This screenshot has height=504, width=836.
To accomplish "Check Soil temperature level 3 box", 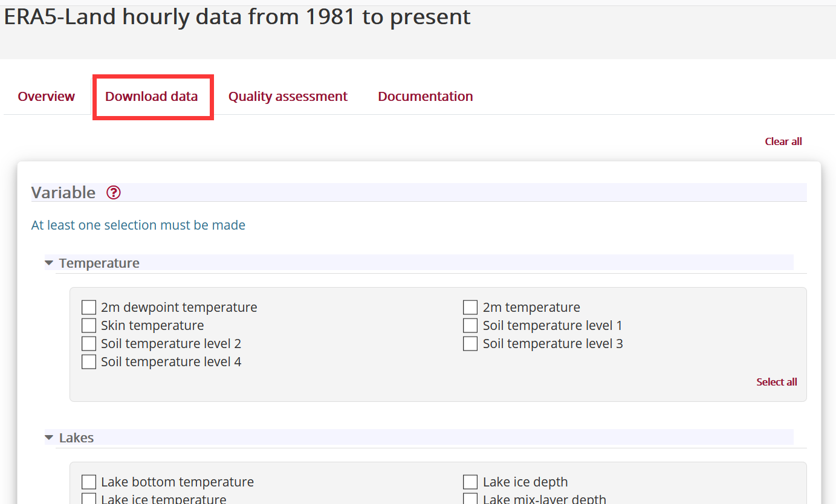I will point(470,344).
